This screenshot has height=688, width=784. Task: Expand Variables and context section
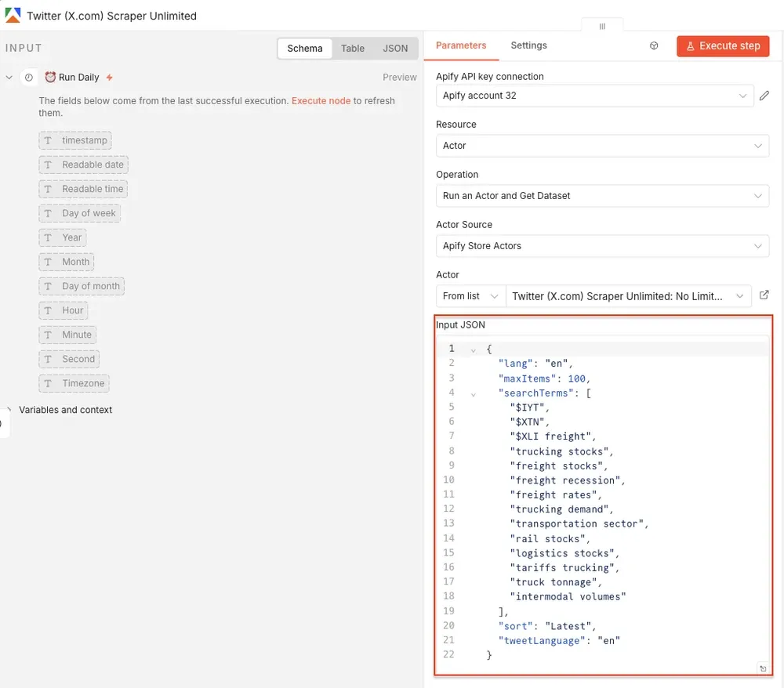9,410
